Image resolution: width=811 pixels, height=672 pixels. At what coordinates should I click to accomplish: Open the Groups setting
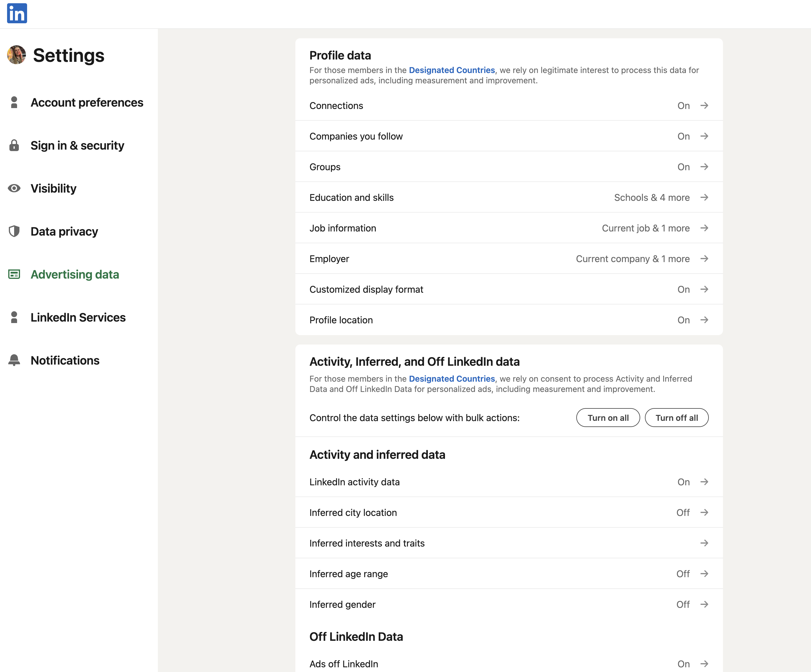[509, 167]
